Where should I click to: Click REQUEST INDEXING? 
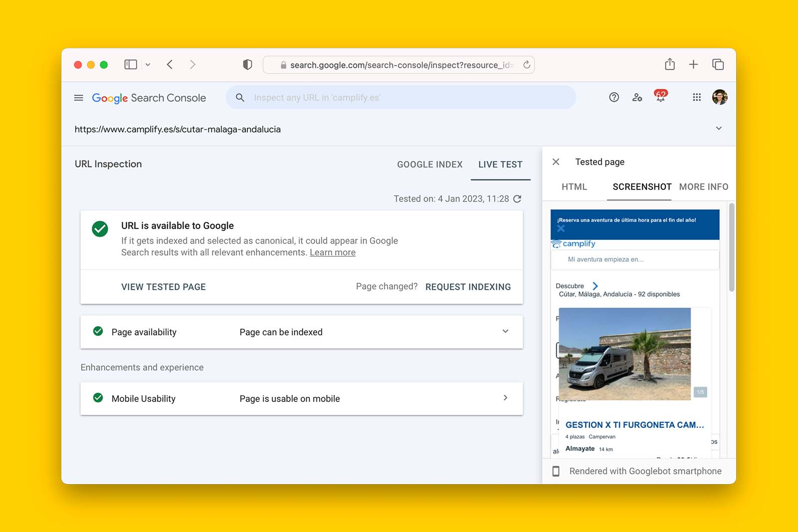pyautogui.click(x=468, y=287)
